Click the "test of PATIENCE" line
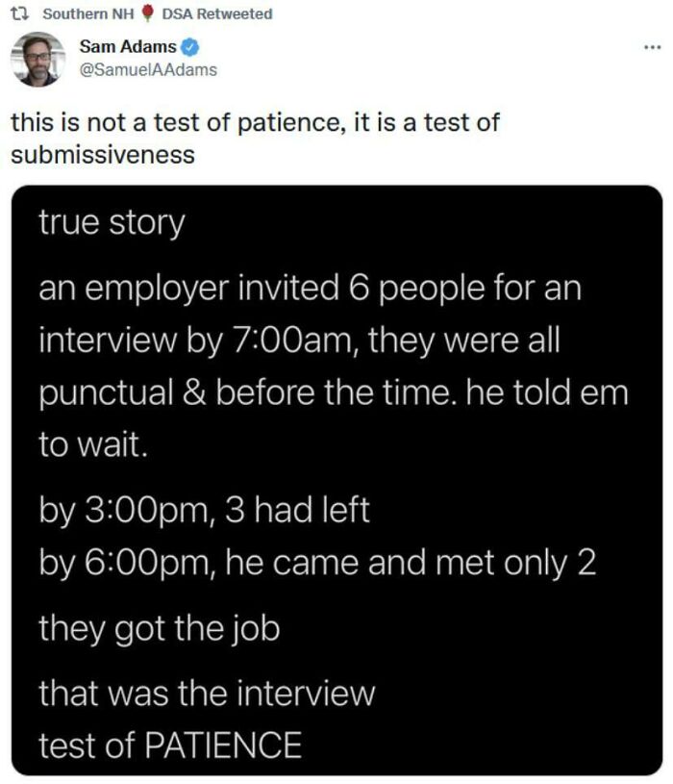 point(169,744)
